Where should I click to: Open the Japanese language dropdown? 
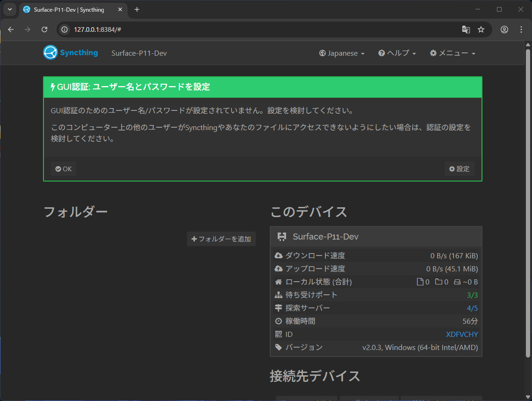(x=342, y=53)
